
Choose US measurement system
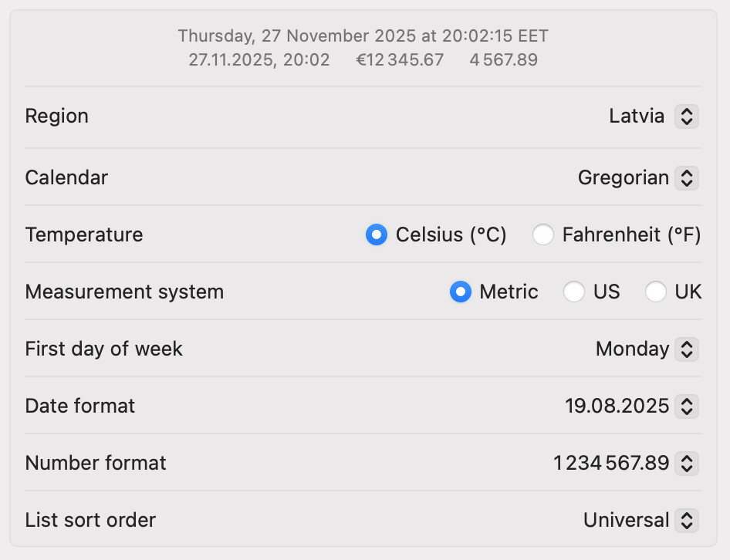(x=574, y=292)
